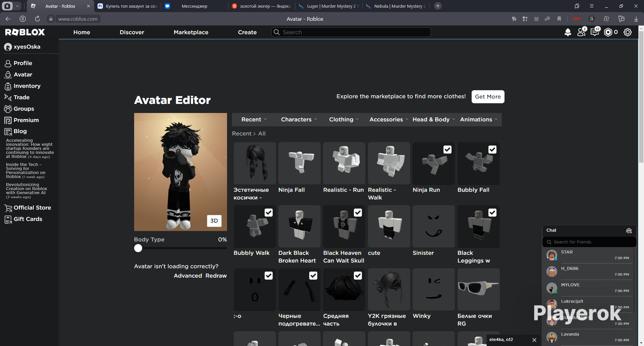644x346 pixels.
Task: Open the Inside the Tech blog post
Action: (x=26, y=171)
